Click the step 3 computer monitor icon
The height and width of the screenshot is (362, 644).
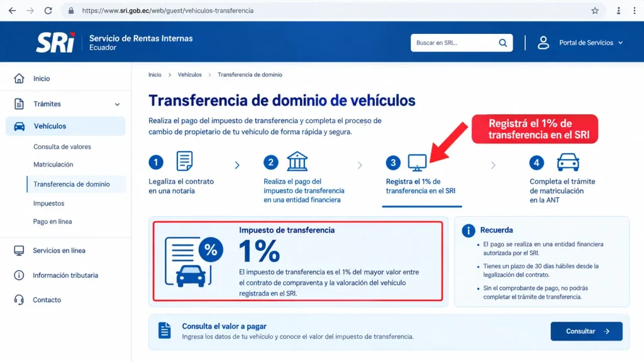point(417,163)
